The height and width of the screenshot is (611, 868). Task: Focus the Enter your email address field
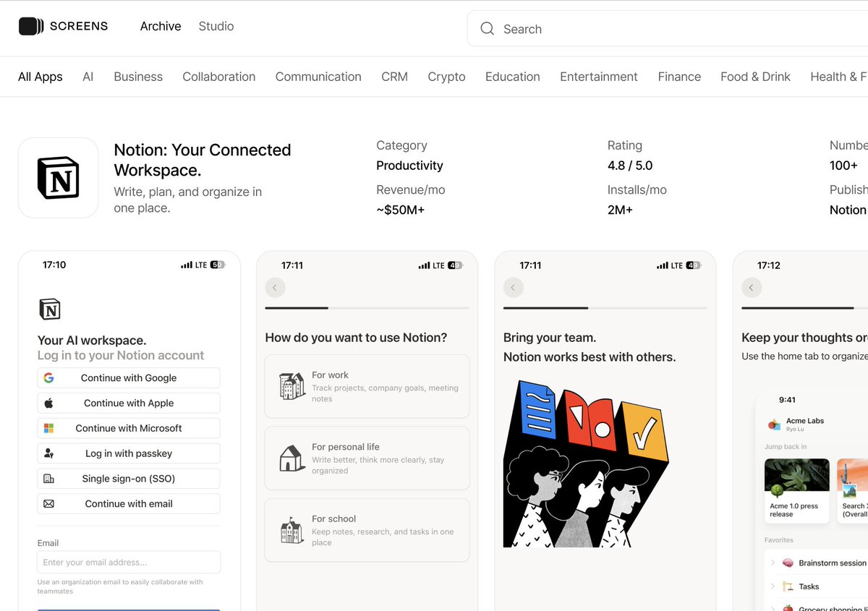(129, 563)
